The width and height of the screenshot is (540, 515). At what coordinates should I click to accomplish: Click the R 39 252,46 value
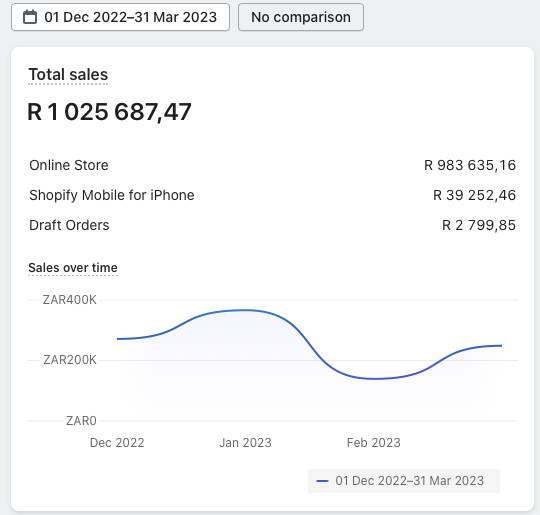[475, 195]
